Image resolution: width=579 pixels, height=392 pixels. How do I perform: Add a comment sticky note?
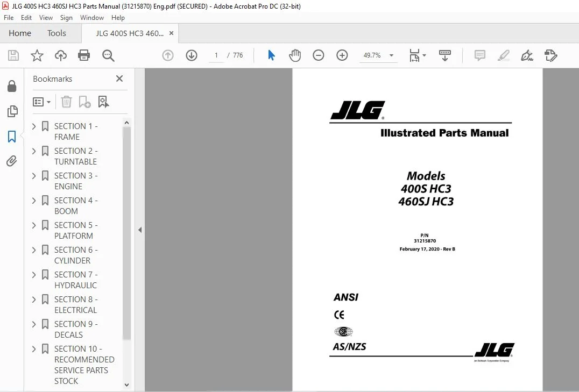pyautogui.click(x=479, y=55)
